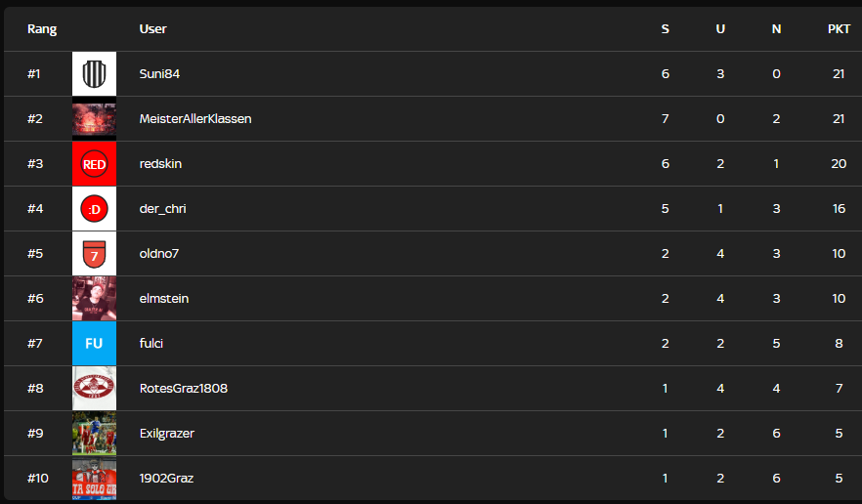Screen dimensions: 862x504
Task: Open the elmstein username link
Action: click(x=164, y=299)
